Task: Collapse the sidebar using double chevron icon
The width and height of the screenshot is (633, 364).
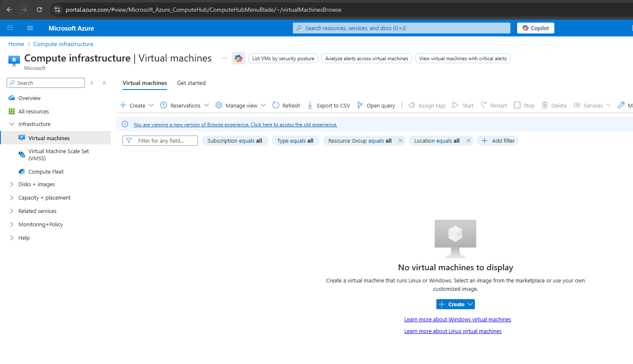Action: point(104,83)
